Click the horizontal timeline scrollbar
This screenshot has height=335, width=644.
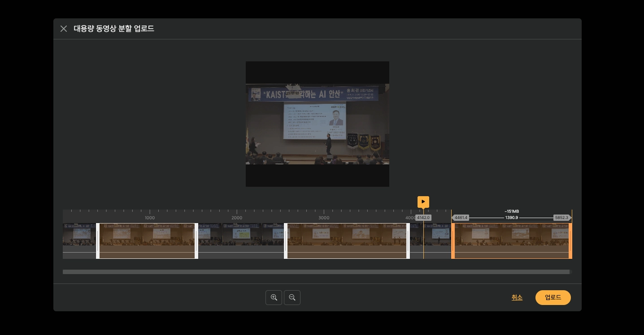click(316, 272)
